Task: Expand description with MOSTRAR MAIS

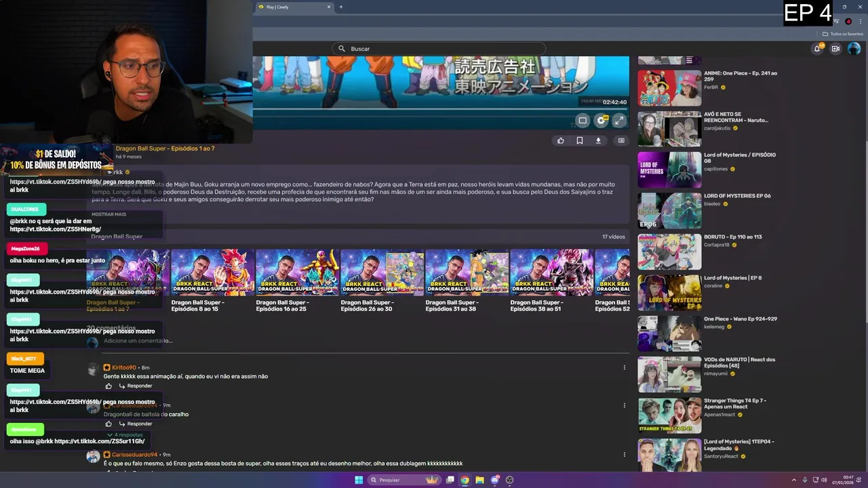Action: point(109,214)
